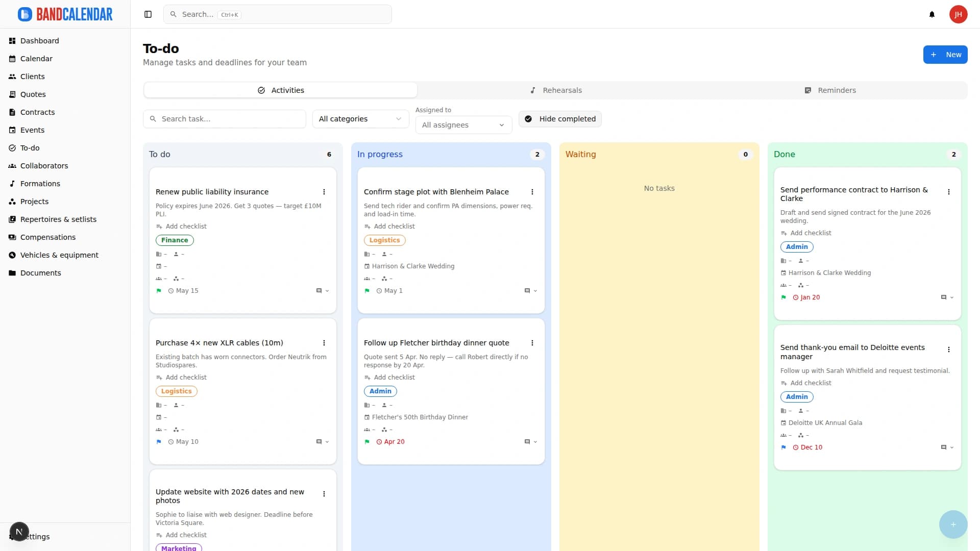Click the priority flag on Confirm stage plot card
The image size is (980, 551).
367,291
